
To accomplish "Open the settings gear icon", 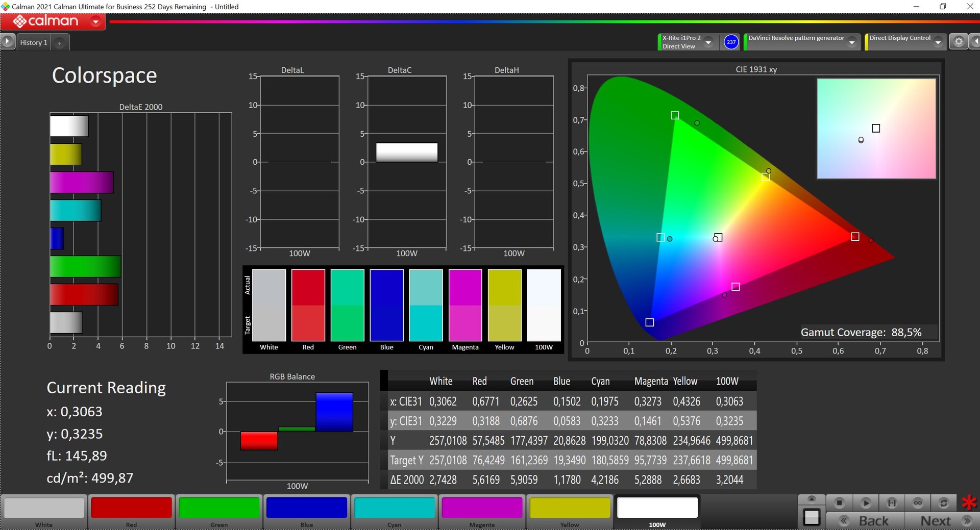I will 959,42.
